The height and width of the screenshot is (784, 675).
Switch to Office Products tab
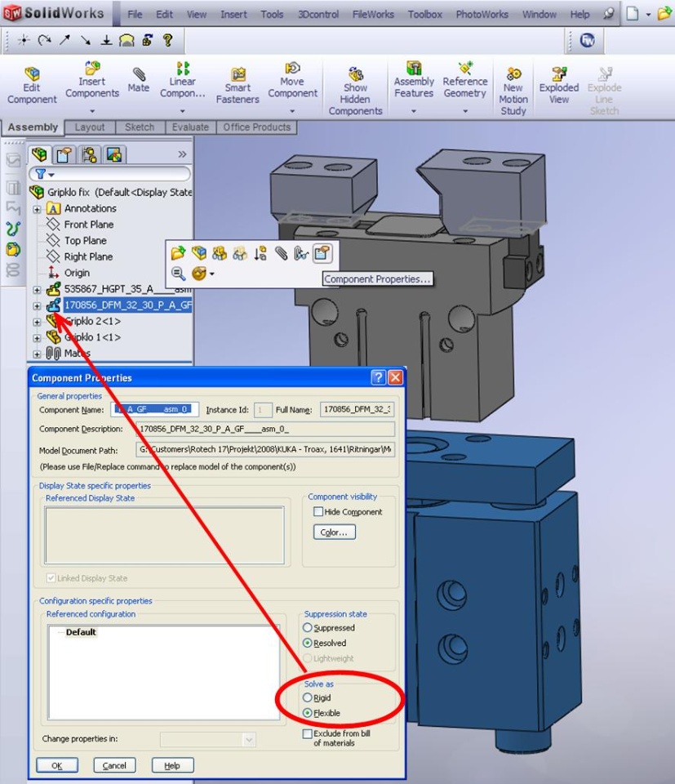pyautogui.click(x=257, y=127)
